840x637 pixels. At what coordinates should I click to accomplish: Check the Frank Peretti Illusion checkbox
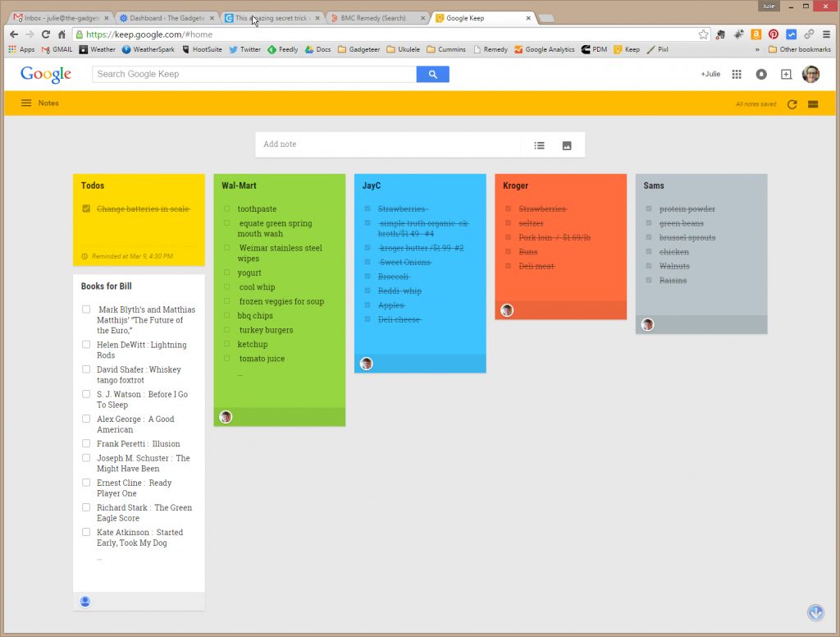[x=86, y=443]
